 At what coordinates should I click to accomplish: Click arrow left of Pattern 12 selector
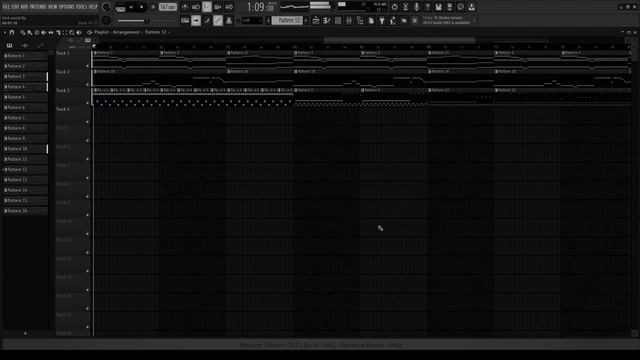268,20
